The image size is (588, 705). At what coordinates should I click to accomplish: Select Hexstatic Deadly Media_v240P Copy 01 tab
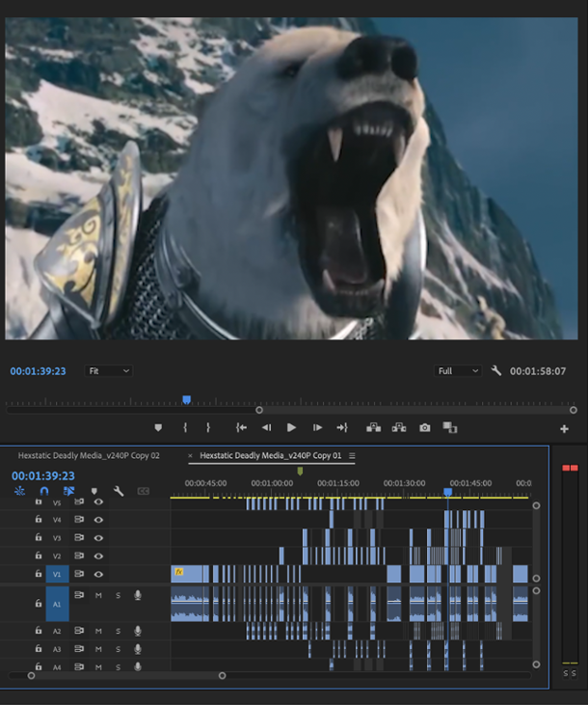pos(271,455)
